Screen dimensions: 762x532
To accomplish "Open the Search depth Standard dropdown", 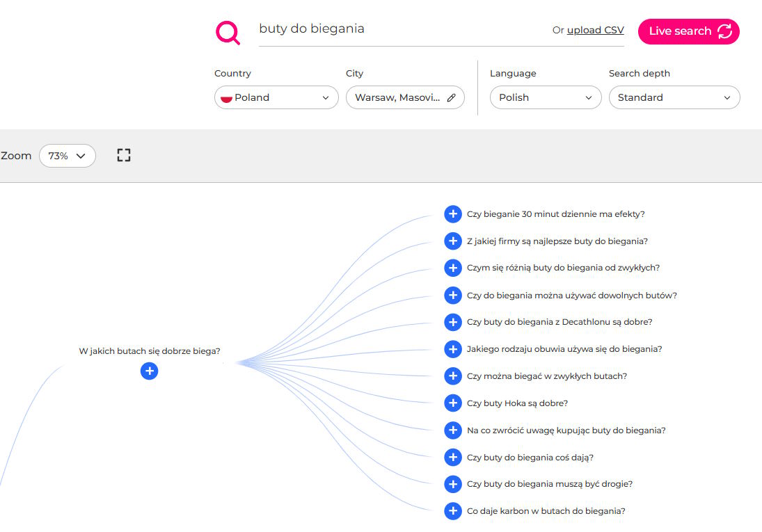I will (674, 98).
